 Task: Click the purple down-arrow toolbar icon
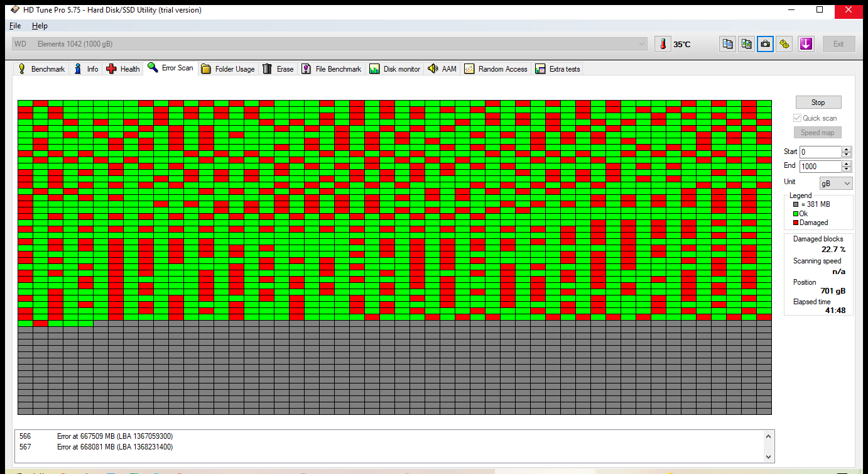(x=806, y=44)
